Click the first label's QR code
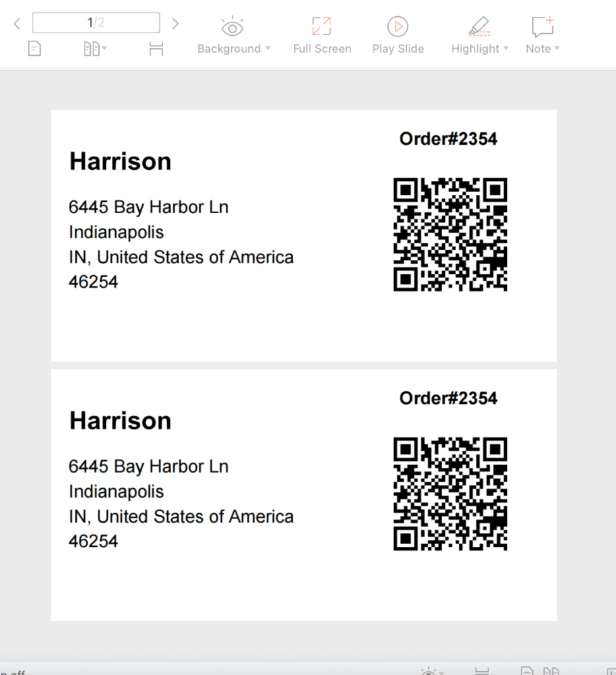Viewport: 616px width, 675px height. click(450, 235)
